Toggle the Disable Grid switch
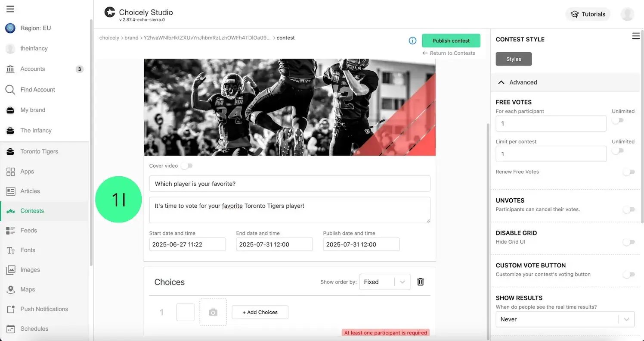 point(629,242)
